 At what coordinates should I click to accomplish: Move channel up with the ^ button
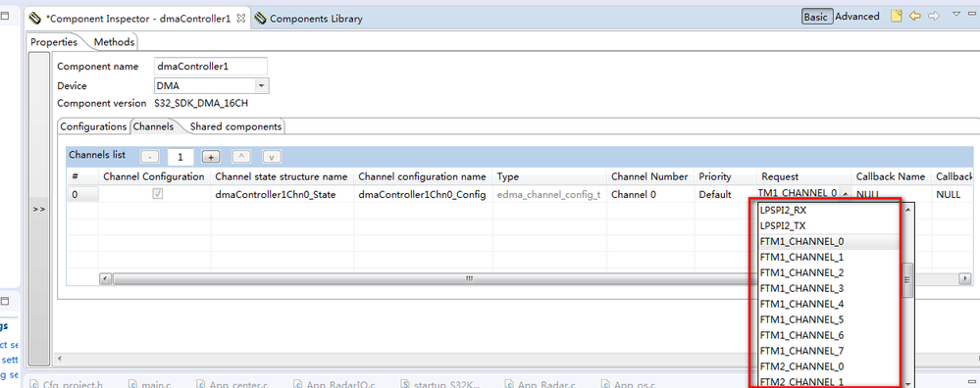click(x=242, y=157)
